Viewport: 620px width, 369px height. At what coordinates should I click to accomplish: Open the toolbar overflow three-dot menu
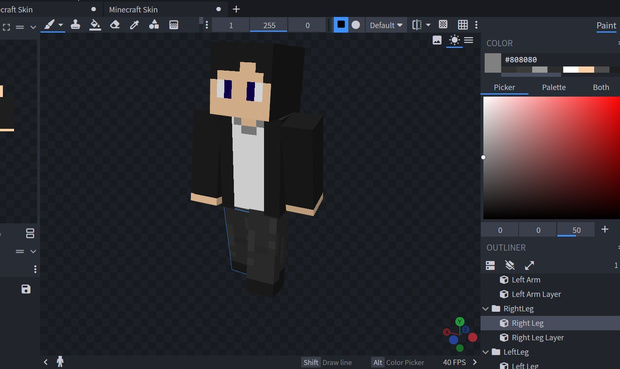[476, 25]
